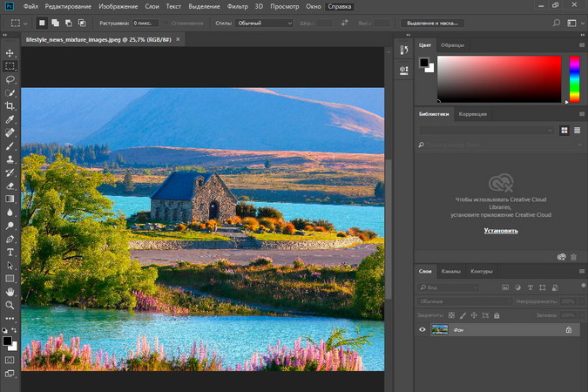Select the Move tool
588x392 pixels.
click(10, 53)
